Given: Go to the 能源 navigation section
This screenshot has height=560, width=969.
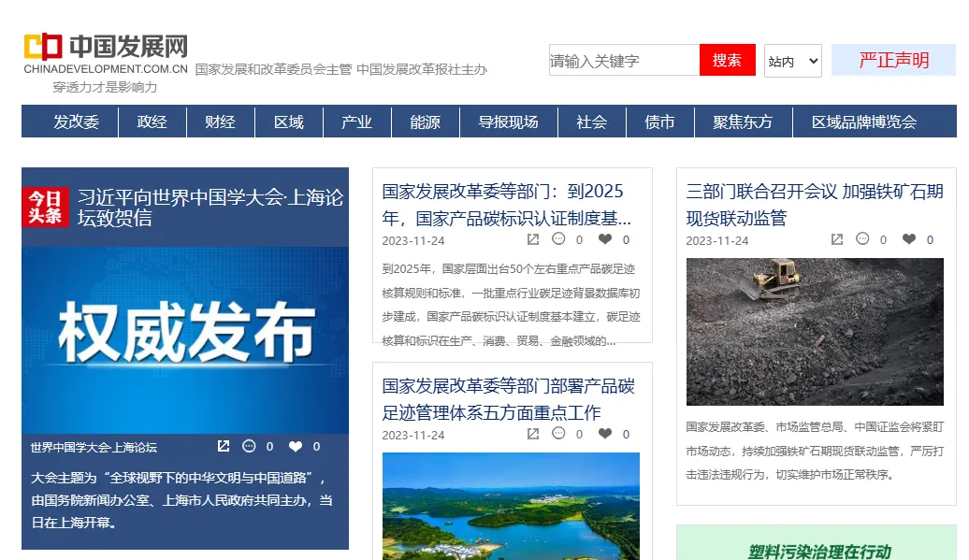Looking at the screenshot, I should click(x=425, y=122).
